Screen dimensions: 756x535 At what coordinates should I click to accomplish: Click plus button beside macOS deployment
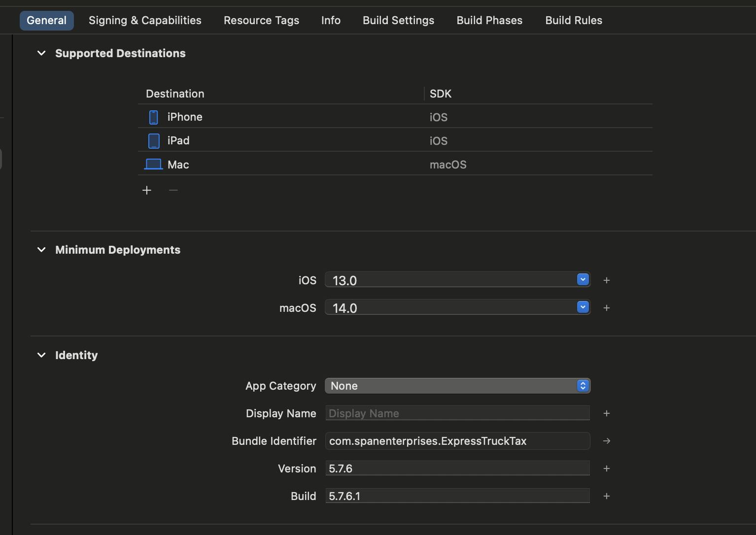pyautogui.click(x=607, y=308)
